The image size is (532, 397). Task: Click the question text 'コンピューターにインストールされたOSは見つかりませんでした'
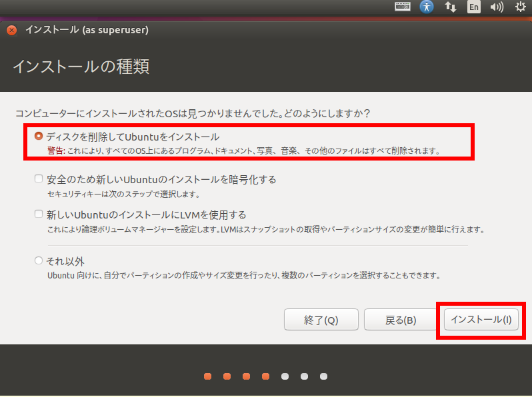[x=147, y=113]
